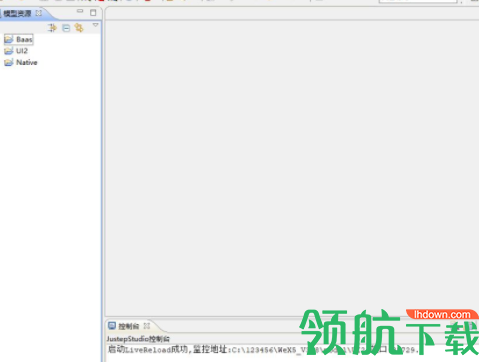Viewport: 479px width, 362px height.
Task: Click the JustepStudio控制台 label
Action: click(138, 339)
